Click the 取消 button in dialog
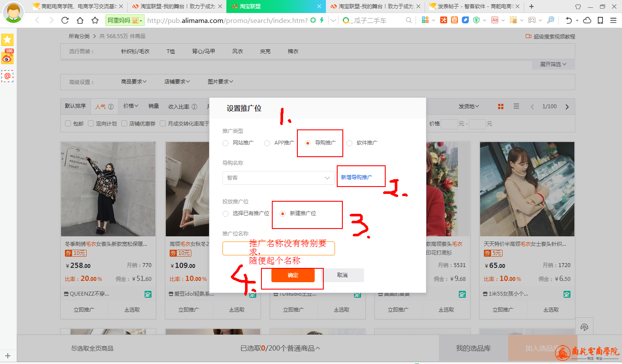The height and width of the screenshot is (364, 622). [x=342, y=275]
